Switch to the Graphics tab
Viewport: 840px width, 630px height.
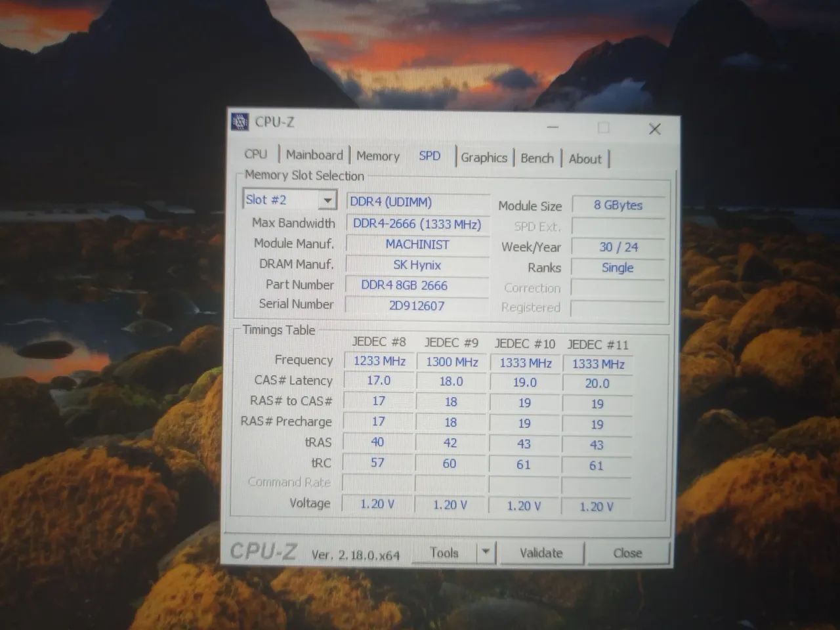[x=484, y=157]
